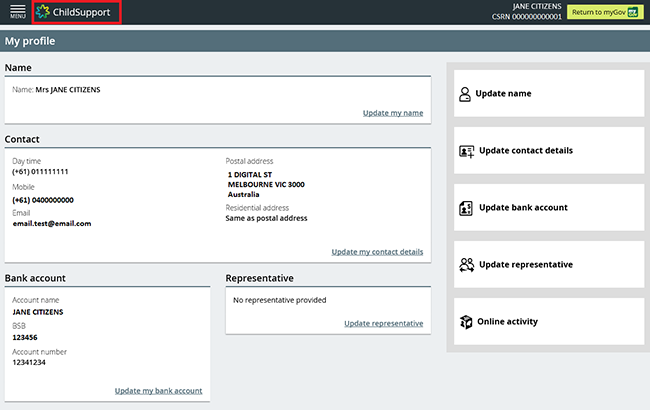
Task: Click the Online activity cube icon
Action: (x=465, y=322)
